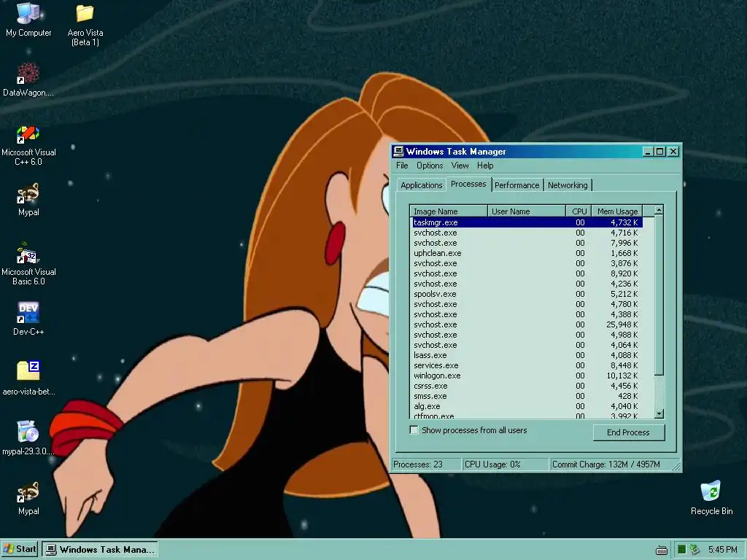Open the View menu in Task Manager
747x560 pixels.
tap(460, 166)
